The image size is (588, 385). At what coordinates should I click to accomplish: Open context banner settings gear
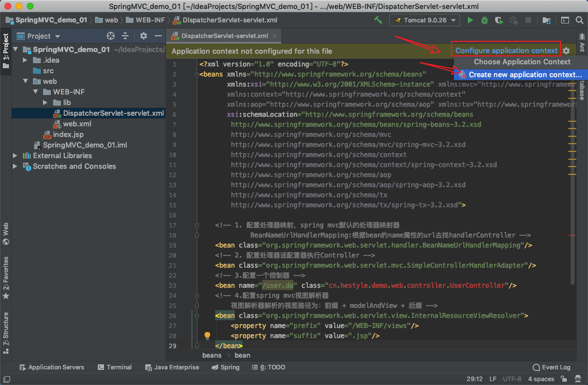tap(566, 51)
